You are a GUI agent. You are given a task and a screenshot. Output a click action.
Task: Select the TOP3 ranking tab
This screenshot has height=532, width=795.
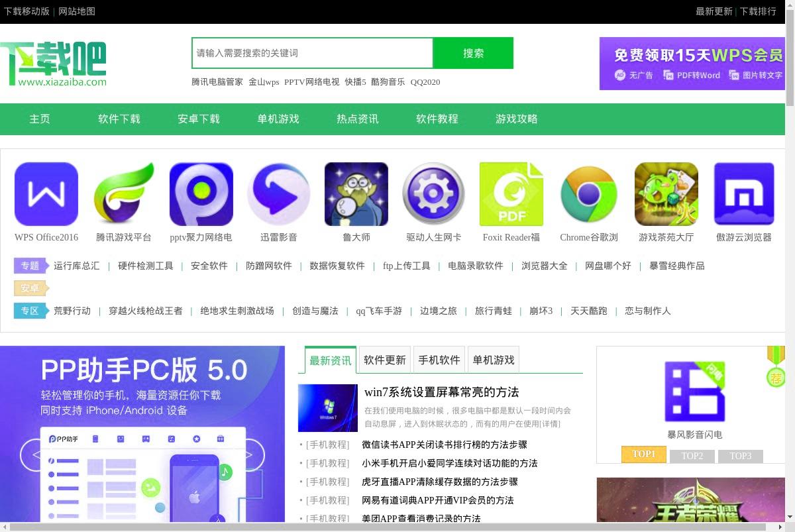[x=741, y=456]
